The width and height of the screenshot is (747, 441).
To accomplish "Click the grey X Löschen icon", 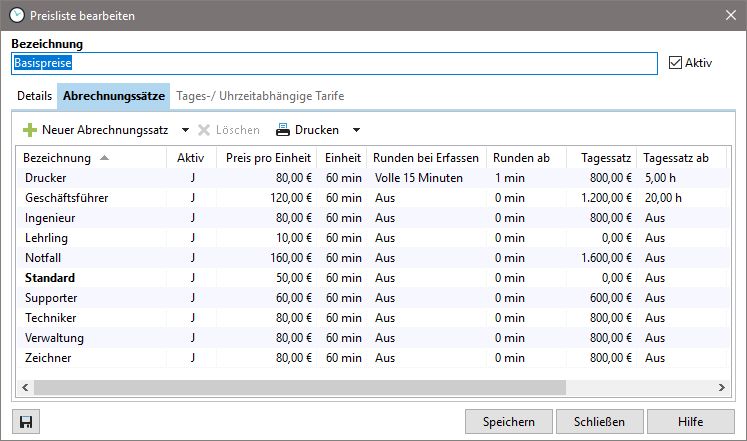I will pyautogui.click(x=204, y=130).
